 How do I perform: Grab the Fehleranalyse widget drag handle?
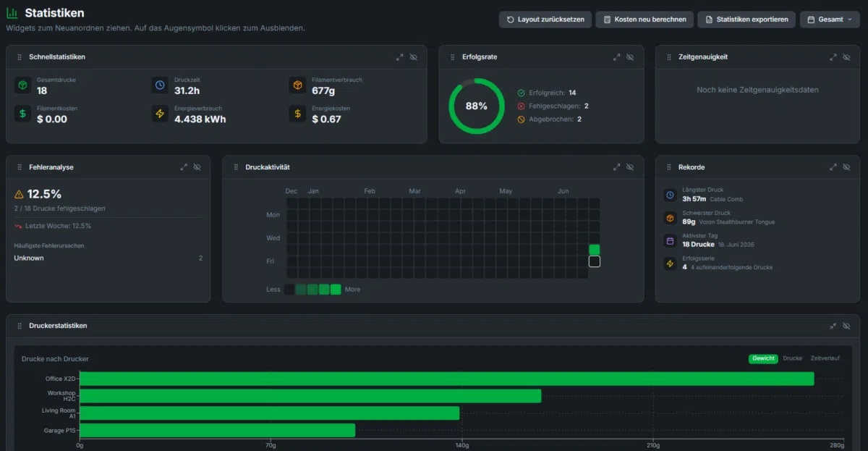(20, 167)
